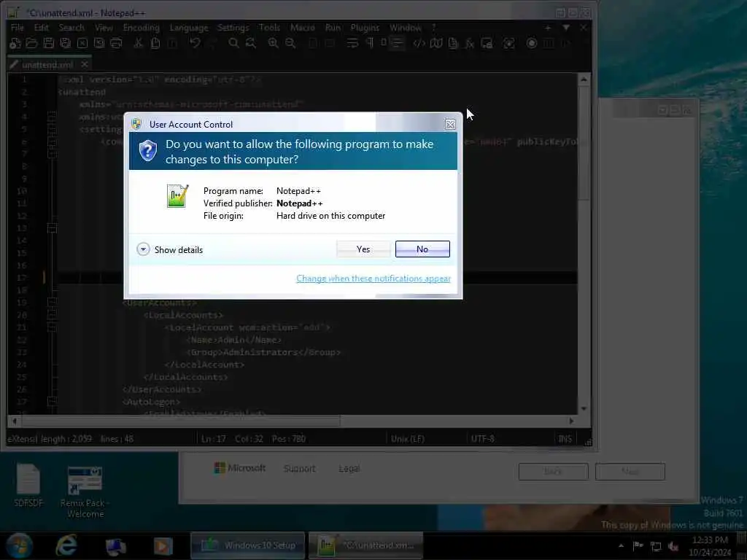
Task: Open the Remix Pack - Welcome shortcut
Action: [x=85, y=492]
